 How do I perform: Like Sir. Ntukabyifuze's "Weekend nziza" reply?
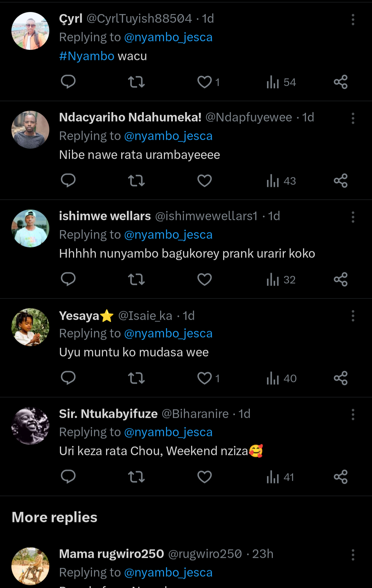(205, 477)
